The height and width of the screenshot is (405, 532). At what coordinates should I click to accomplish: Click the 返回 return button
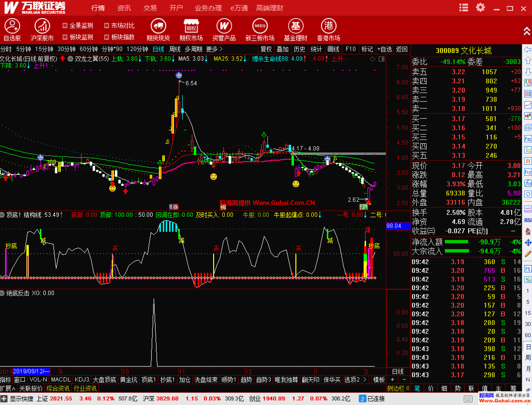(402, 49)
